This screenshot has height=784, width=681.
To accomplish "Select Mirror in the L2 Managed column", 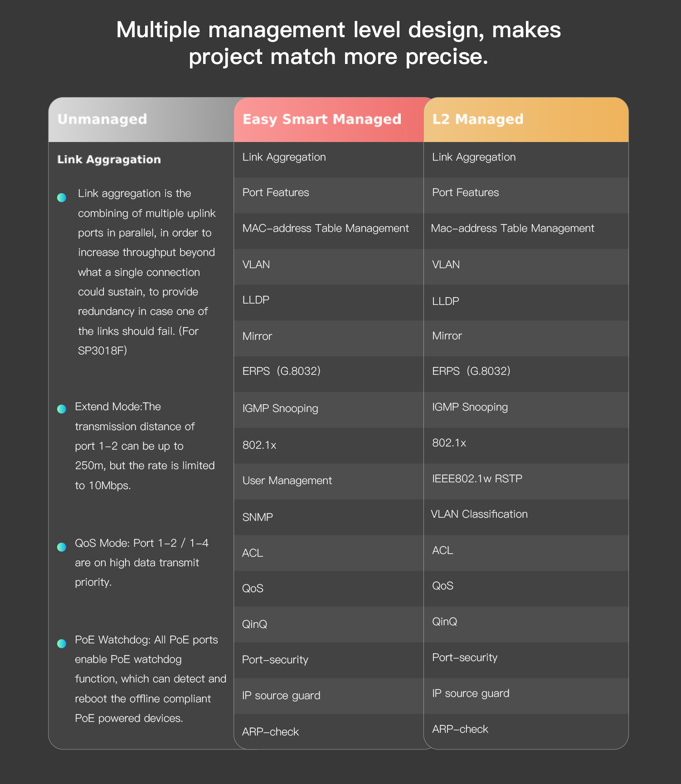I will [x=447, y=336].
